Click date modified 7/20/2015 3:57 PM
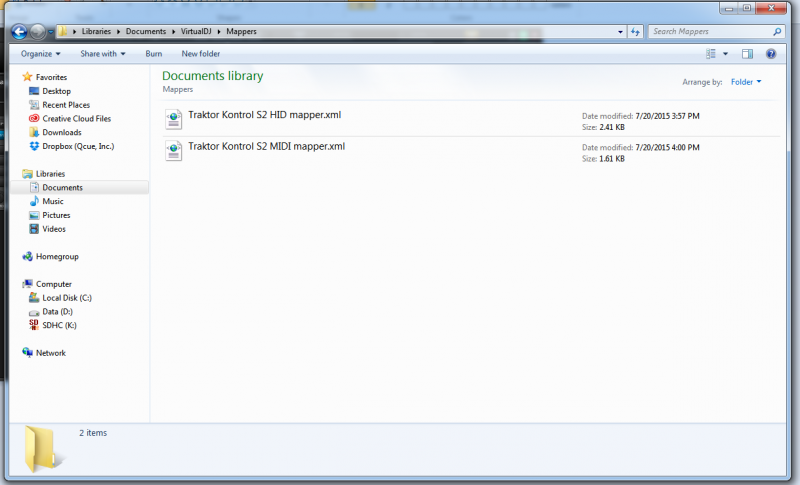The width and height of the screenshot is (800, 485). (x=667, y=116)
